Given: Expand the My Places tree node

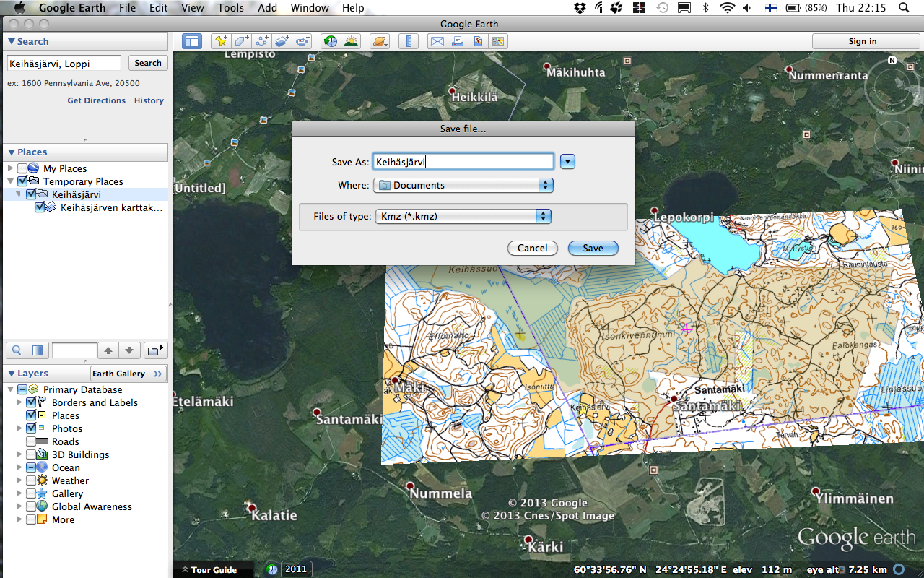Looking at the screenshot, I should pos(10,168).
